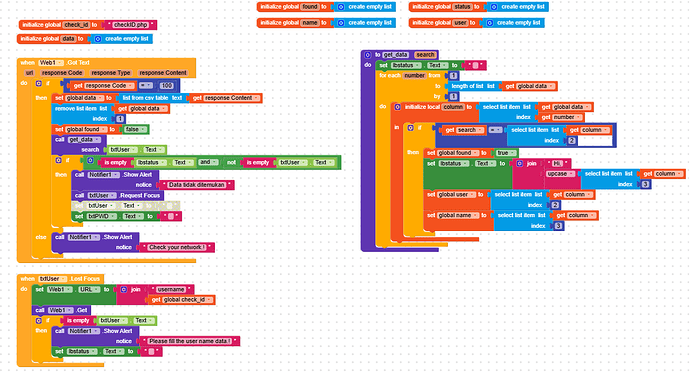Screen dimensions: 690x372
Task: Click gear on if block testing lbstatus is empty
Action: (x=59, y=161)
